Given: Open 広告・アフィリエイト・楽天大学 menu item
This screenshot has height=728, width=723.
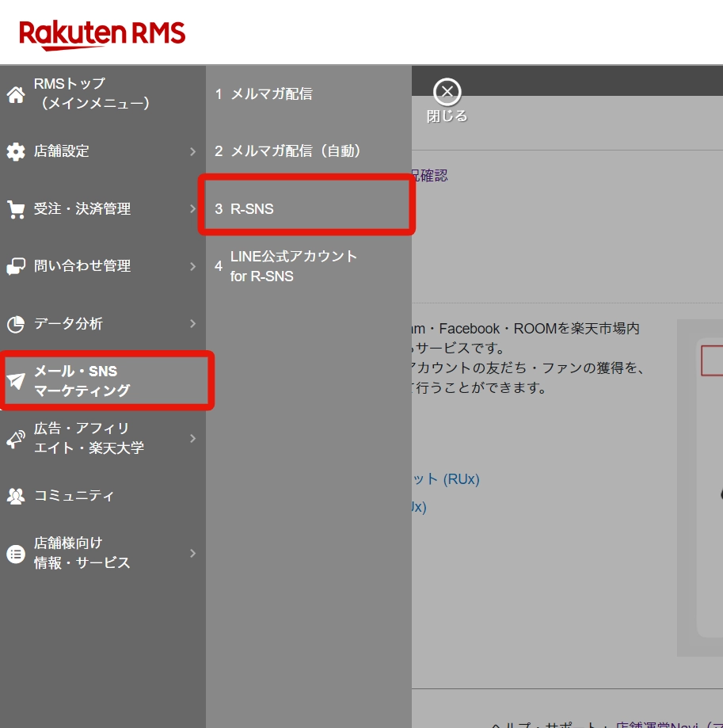Looking at the screenshot, I should coord(103,438).
